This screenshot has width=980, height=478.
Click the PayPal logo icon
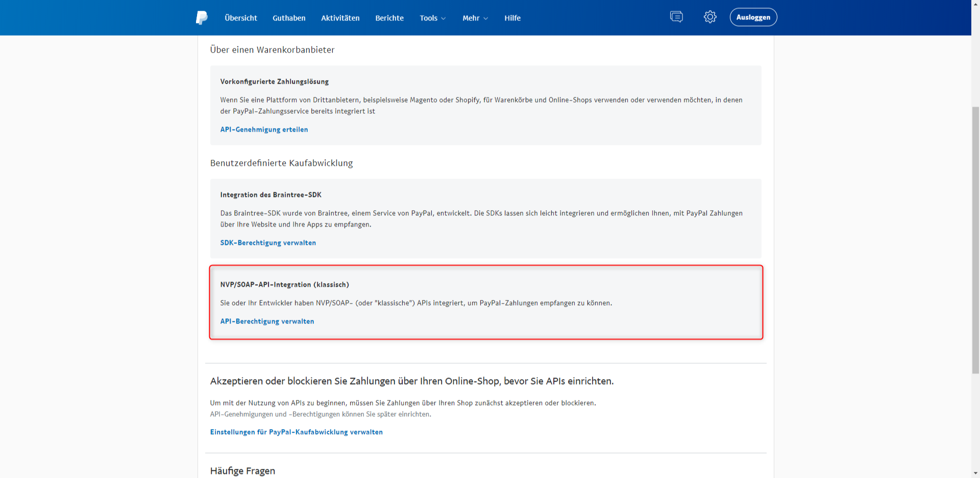coord(202,18)
